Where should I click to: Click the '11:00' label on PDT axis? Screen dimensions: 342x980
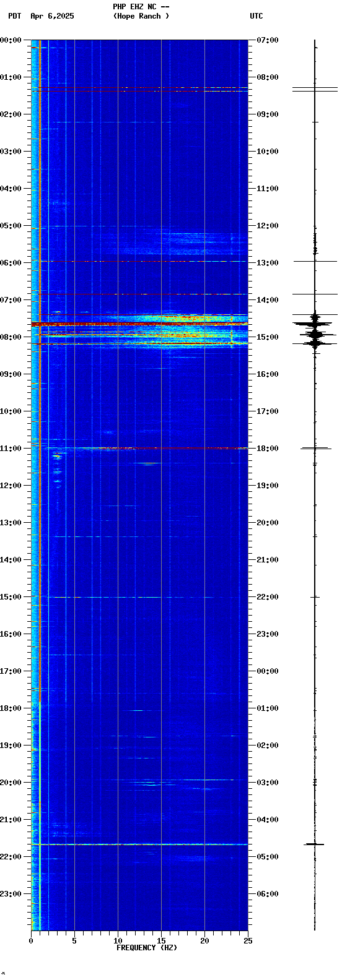coord(11,449)
